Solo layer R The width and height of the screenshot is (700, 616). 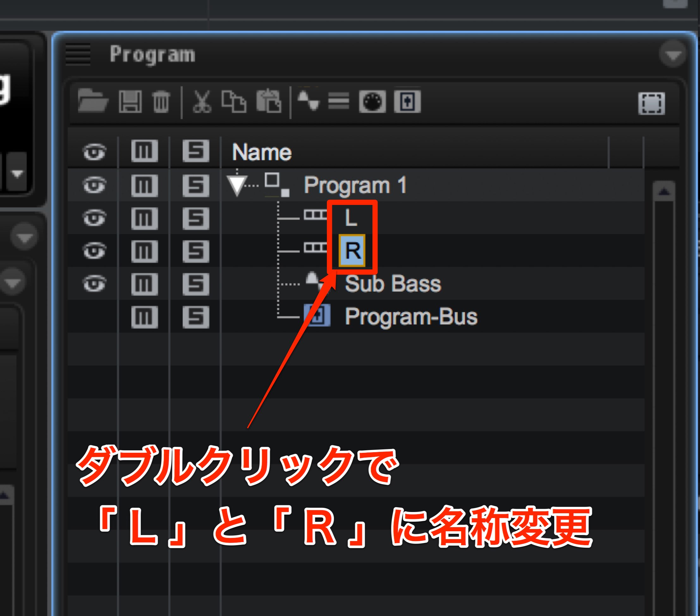(195, 251)
